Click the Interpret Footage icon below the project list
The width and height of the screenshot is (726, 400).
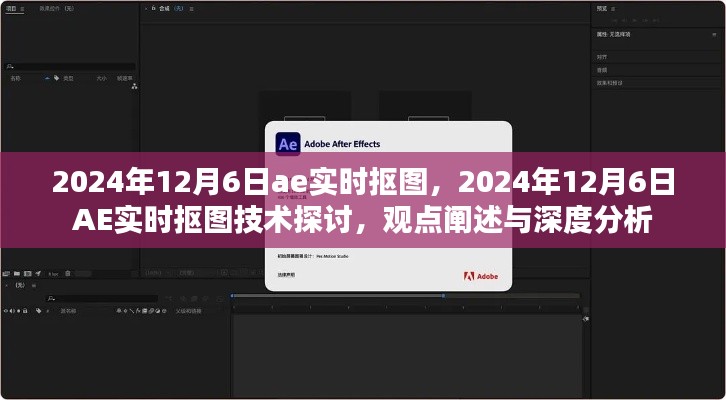tap(6, 274)
